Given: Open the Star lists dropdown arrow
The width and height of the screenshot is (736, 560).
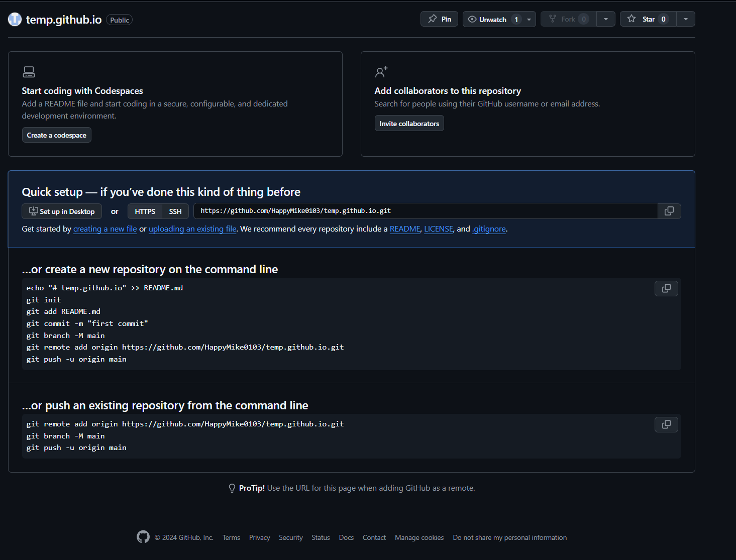Looking at the screenshot, I should 686,19.
